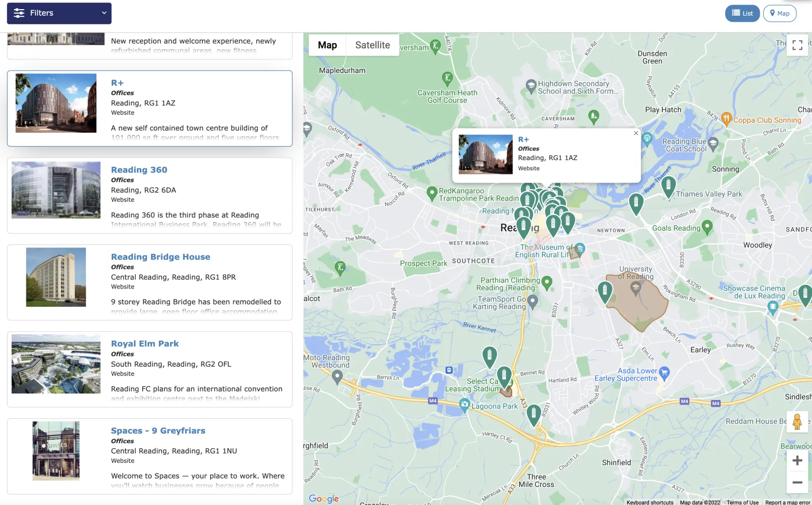Viewport: 812px width, 505px height.
Task: Close the R+ map info popup
Action: (636, 133)
